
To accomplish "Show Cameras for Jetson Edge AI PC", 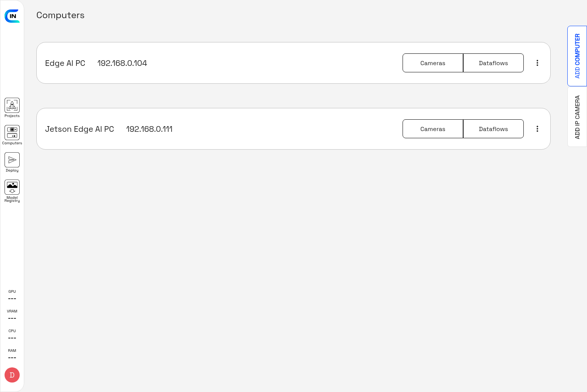I will tap(432, 129).
